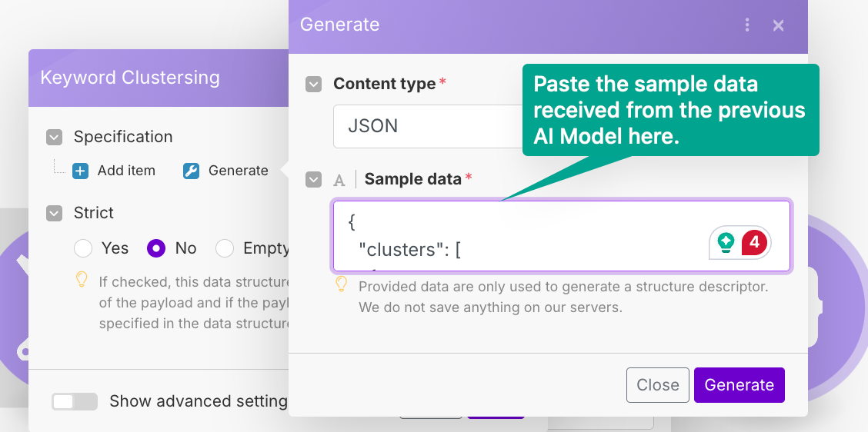Toggle Show advanced settings switch
868x432 pixels.
75,401
